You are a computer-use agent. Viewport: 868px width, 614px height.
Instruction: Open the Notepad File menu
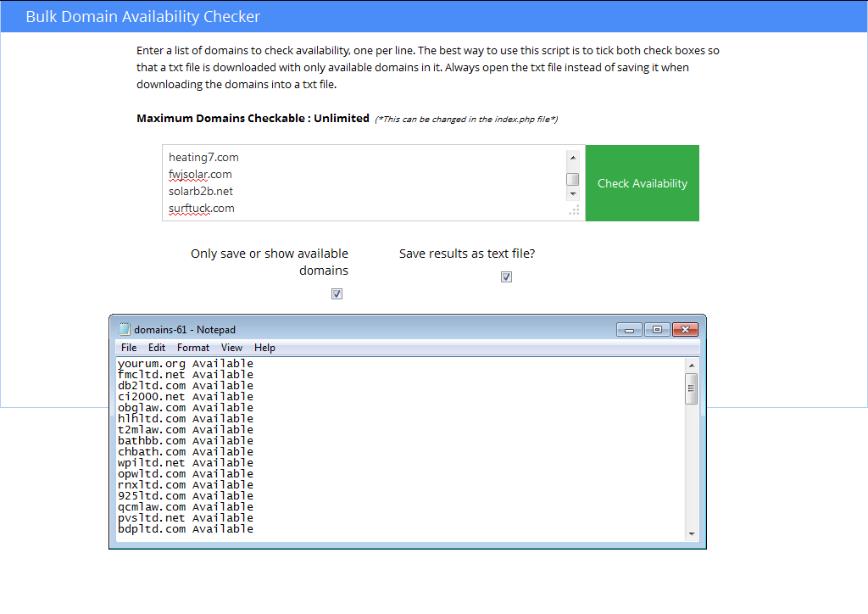129,348
